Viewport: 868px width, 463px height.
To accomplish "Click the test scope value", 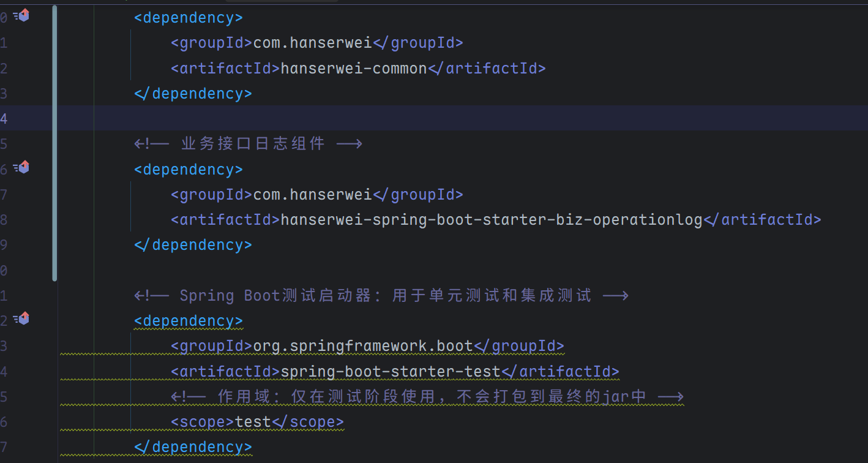I will pyautogui.click(x=253, y=422).
